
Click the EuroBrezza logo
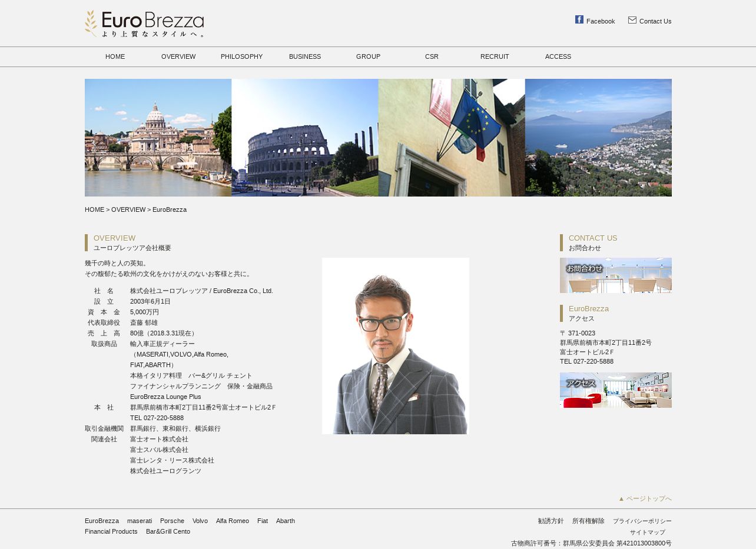click(x=144, y=24)
